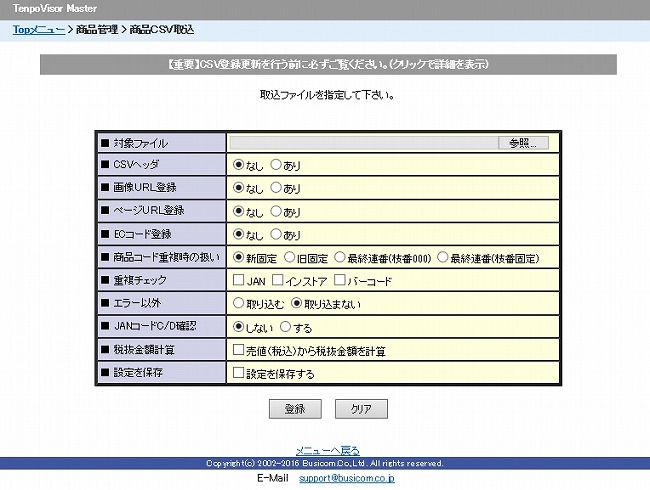Click the Copyright Busicom footer text

pyautogui.click(x=325, y=463)
